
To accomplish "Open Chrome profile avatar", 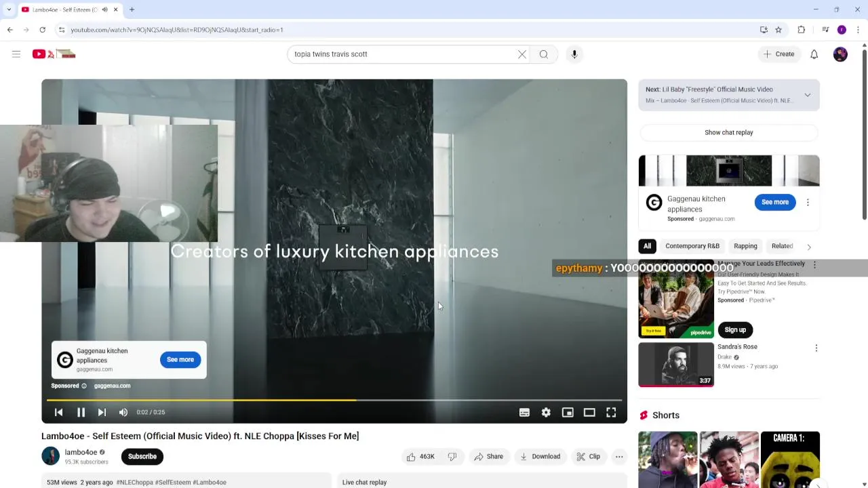I will point(842,30).
